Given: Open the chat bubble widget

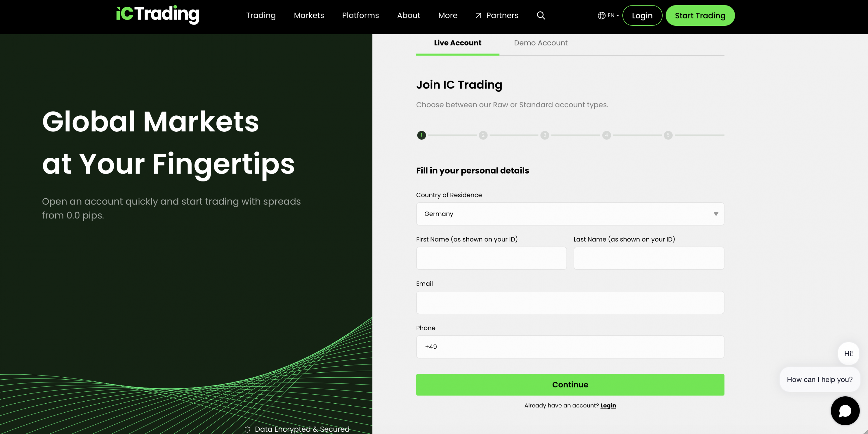Looking at the screenshot, I should pos(845,411).
